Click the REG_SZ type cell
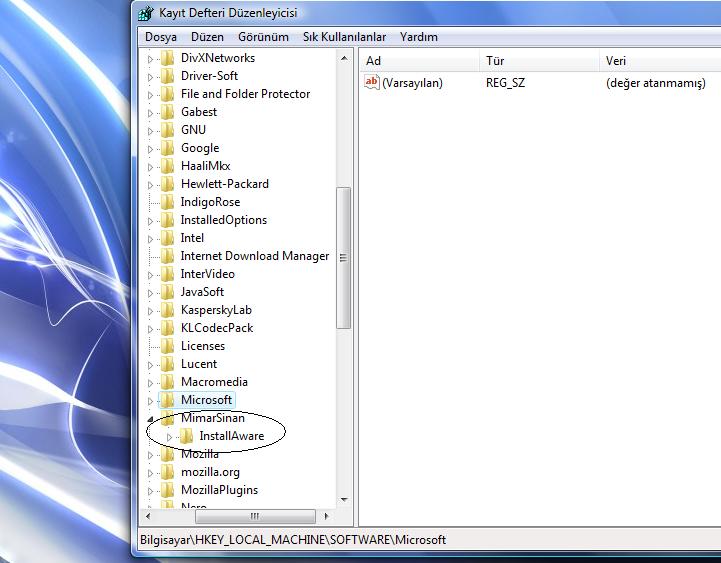 (x=505, y=83)
